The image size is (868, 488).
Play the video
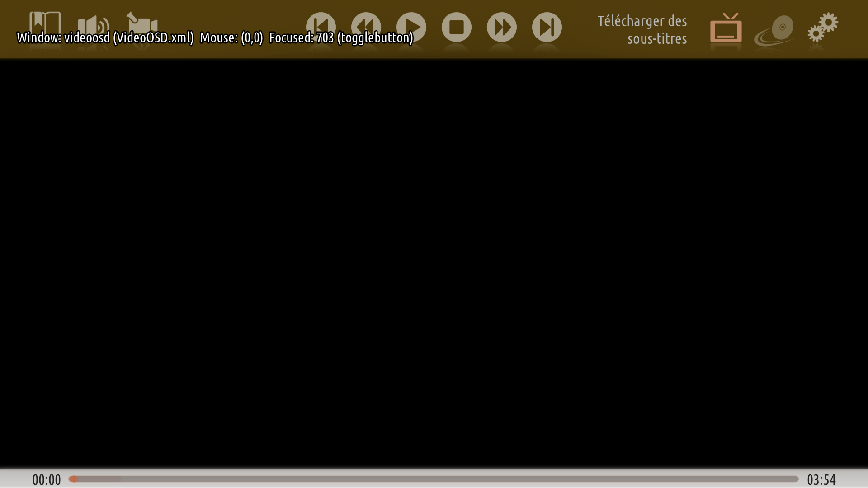pyautogui.click(x=411, y=27)
